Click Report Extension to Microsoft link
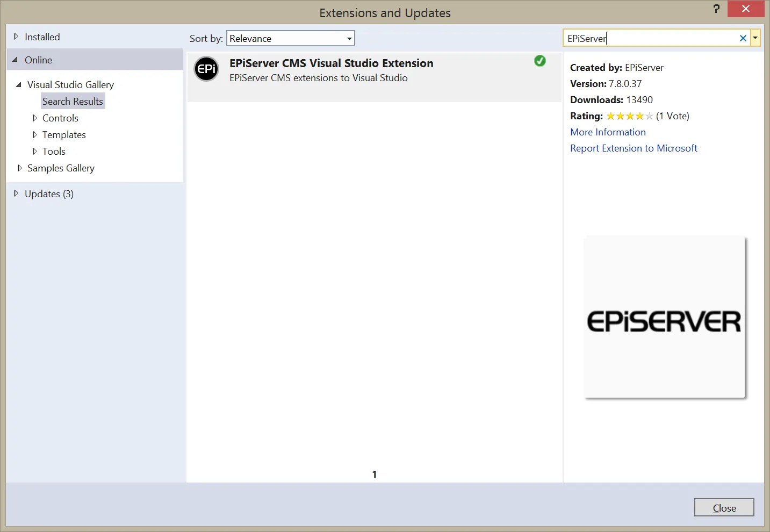Viewport: 770px width, 532px height. click(x=634, y=148)
